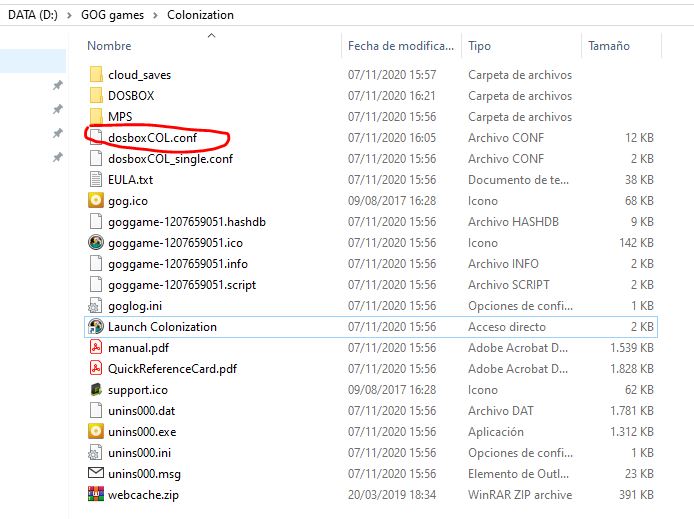Screen dimensions: 694x519
Task: Sort by Fecha de modificación column header
Action: [401, 46]
